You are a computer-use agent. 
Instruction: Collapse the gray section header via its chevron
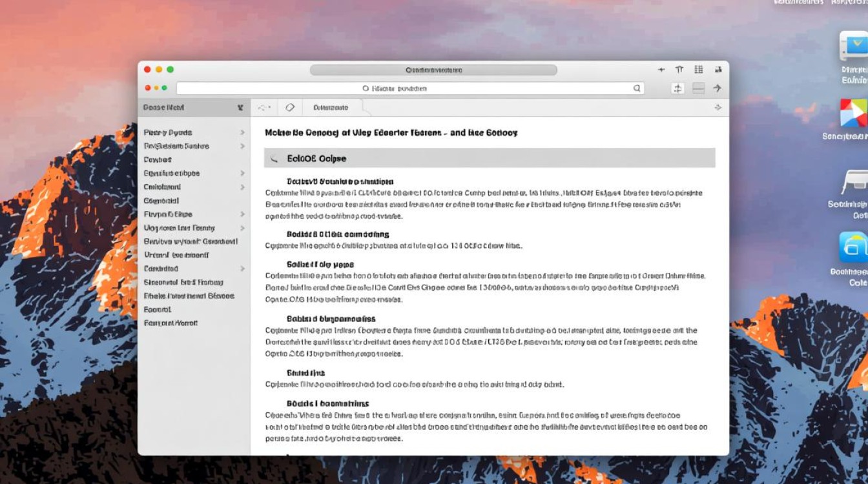[x=274, y=158]
